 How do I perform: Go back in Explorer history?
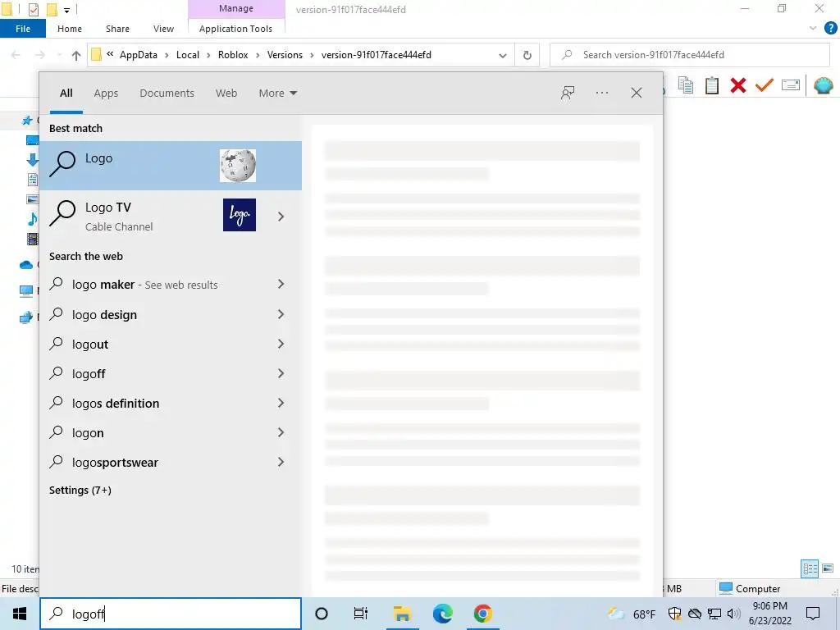[16, 55]
